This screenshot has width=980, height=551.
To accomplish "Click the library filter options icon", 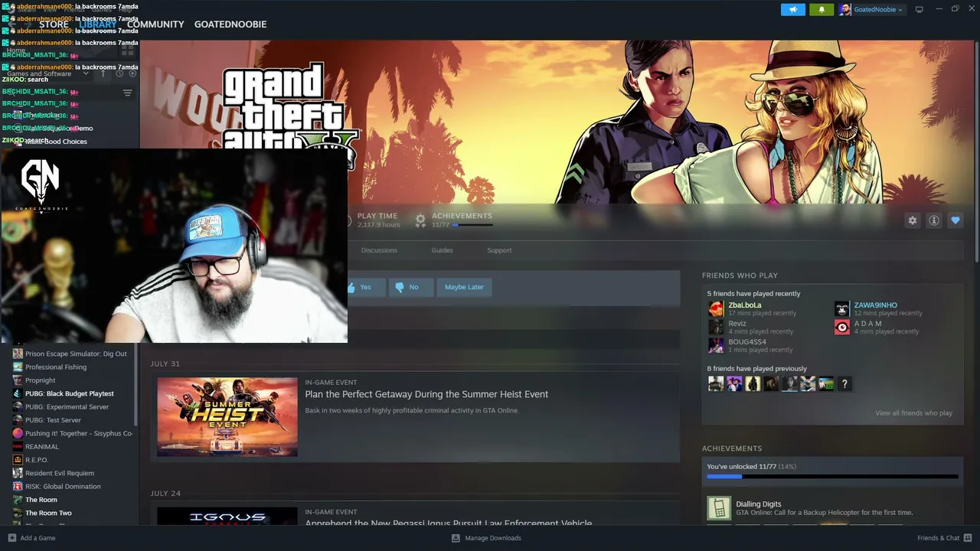I will click(x=127, y=93).
